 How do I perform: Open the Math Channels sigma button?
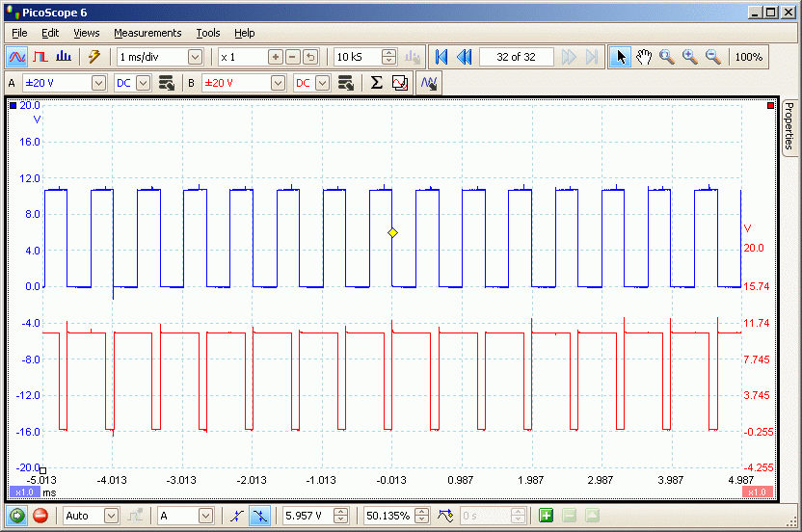click(x=377, y=83)
